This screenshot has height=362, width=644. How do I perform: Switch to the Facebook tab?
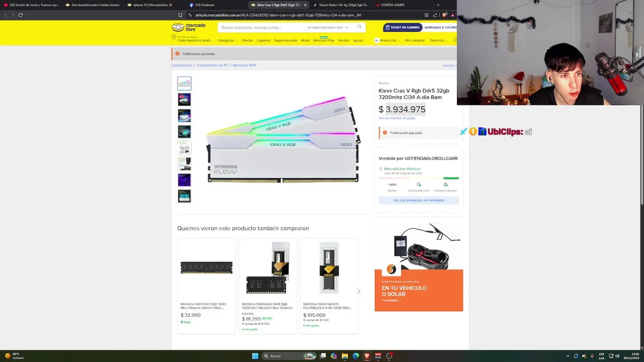click(x=216, y=5)
